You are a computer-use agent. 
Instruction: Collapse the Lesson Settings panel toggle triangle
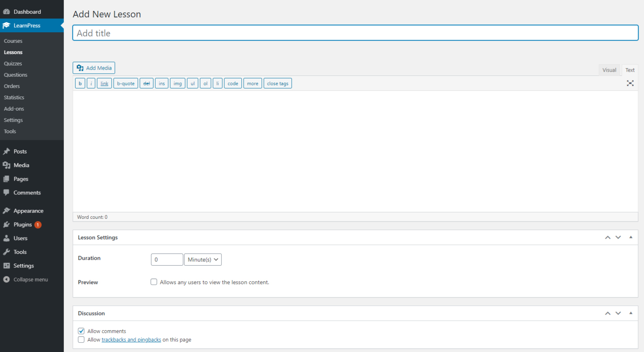631,237
